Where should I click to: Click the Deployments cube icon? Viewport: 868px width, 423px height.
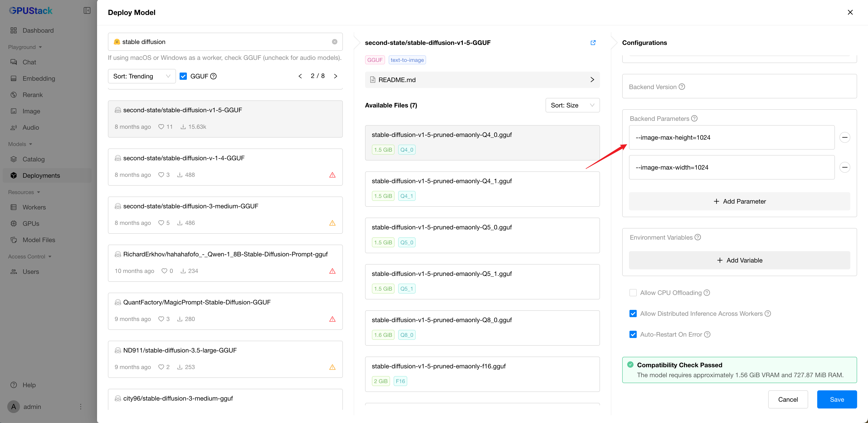tap(13, 175)
